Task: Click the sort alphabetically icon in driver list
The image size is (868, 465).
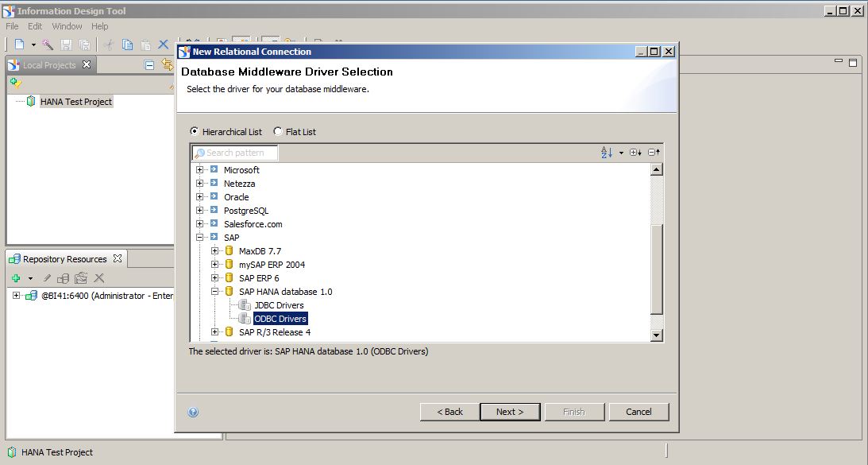Action: click(607, 153)
